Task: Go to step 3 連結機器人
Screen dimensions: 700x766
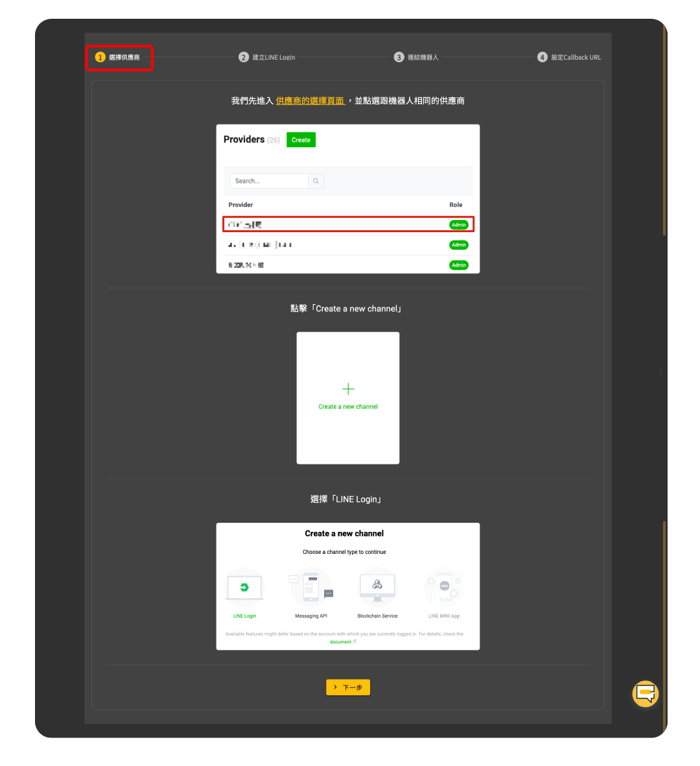Action: [x=416, y=58]
